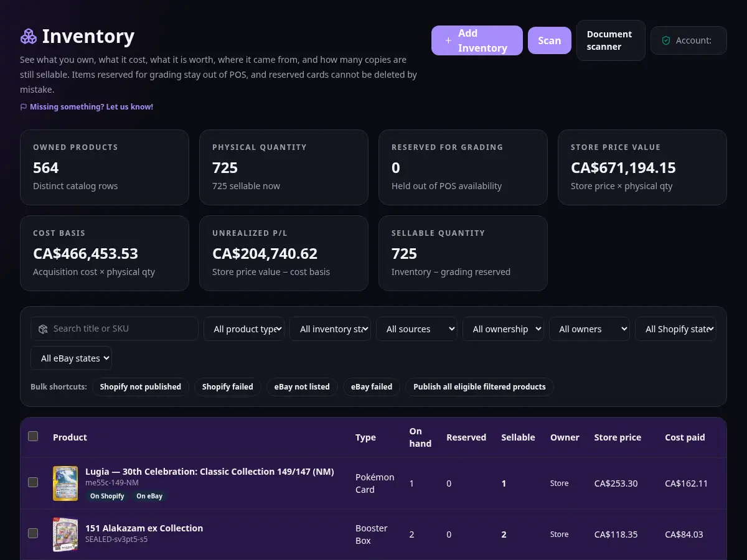Open the Document scanner button
The height and width of the screenshot is (560, 747).
[x=611, y=40]
